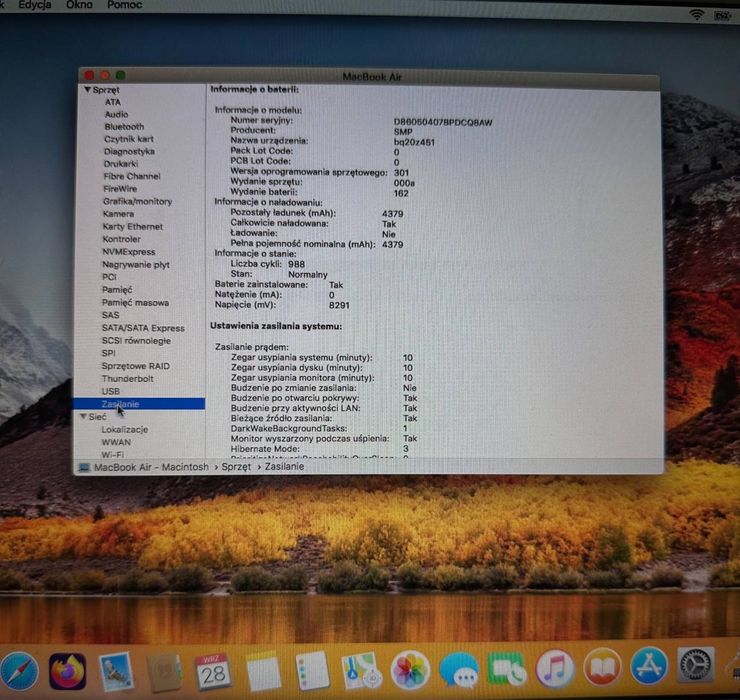Image resolution: width=740 pixels, height=700 pixels.
Task: Select Kontroler in the sidebar
Action: pyautogui.click(x=121, y=239)
